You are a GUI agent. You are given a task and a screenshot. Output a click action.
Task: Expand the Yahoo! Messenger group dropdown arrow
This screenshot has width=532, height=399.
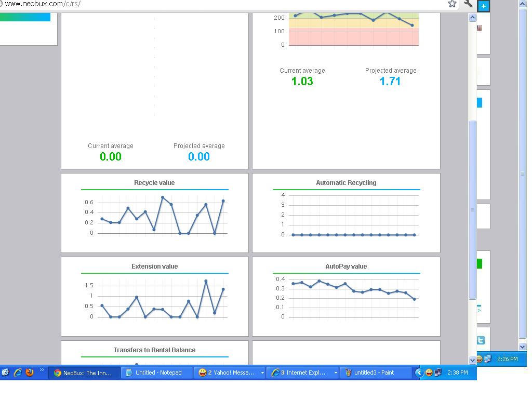[262, 373]
